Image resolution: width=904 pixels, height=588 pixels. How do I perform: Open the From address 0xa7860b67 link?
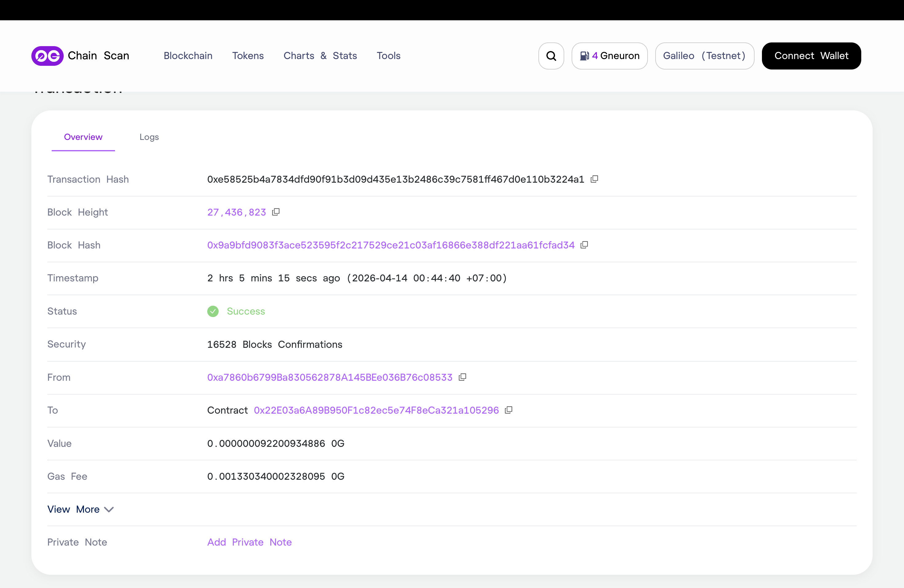pos(329,377)
